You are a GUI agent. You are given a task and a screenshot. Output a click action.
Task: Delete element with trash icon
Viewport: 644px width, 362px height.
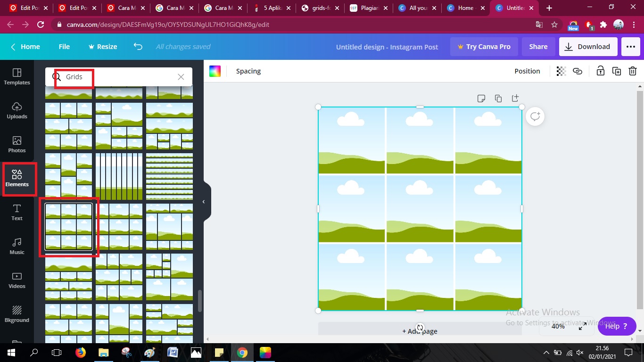(x=633, y=71)
